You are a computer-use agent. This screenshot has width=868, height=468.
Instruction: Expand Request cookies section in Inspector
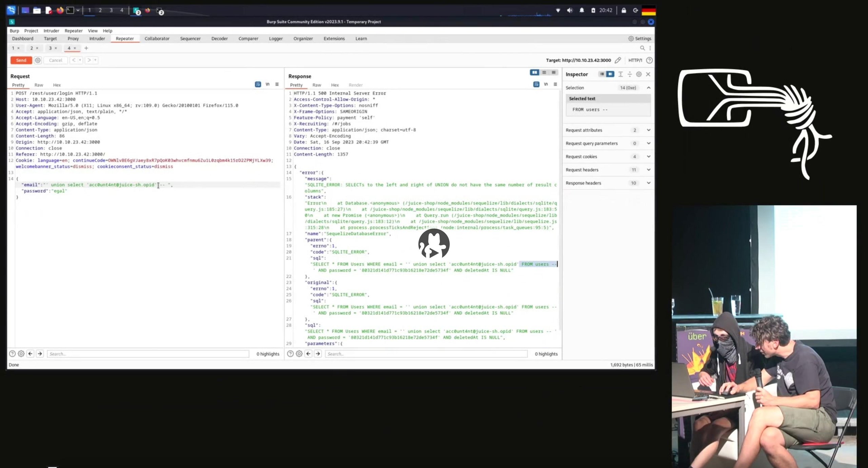click(648, 157)
